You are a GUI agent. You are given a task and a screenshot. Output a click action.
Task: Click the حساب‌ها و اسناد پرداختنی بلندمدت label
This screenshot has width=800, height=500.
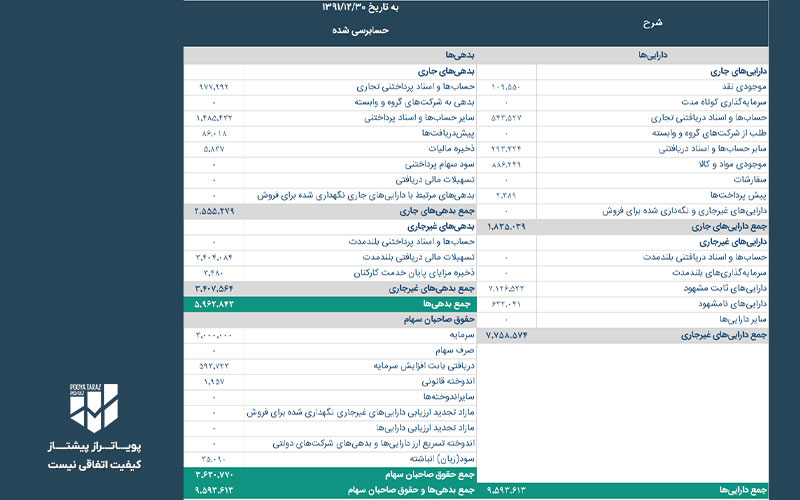click(x=412, y=242)
